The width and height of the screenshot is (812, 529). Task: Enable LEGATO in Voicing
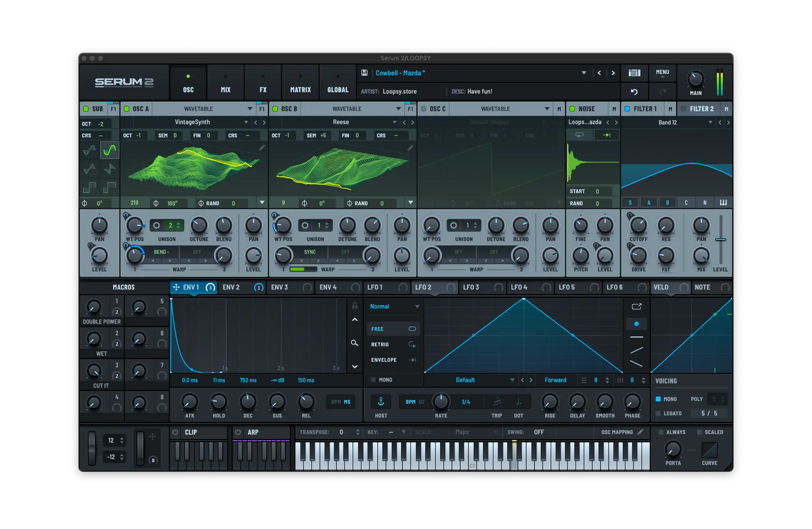pos(658,414)
